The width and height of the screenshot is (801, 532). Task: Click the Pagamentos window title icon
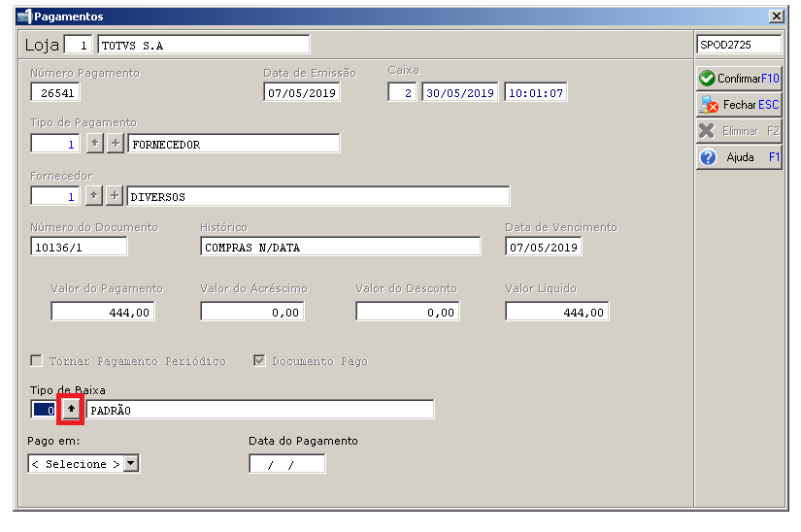coord(24,17)
